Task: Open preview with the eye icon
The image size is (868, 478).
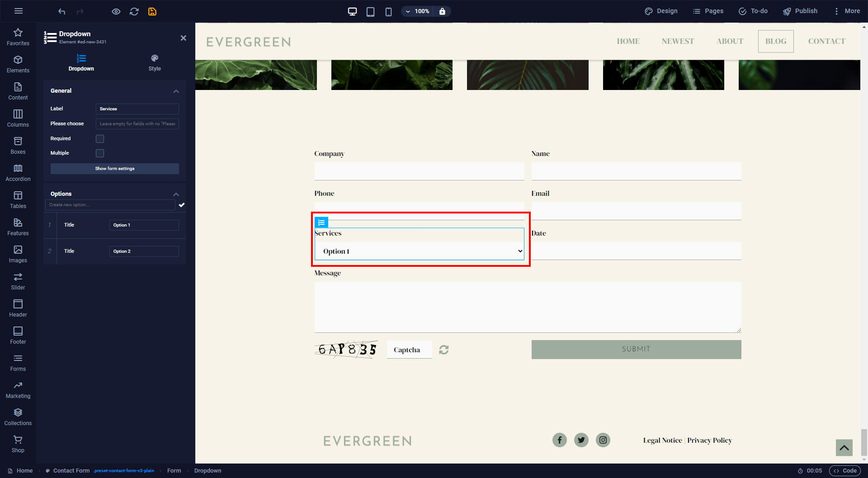Action: click(116, 11)
